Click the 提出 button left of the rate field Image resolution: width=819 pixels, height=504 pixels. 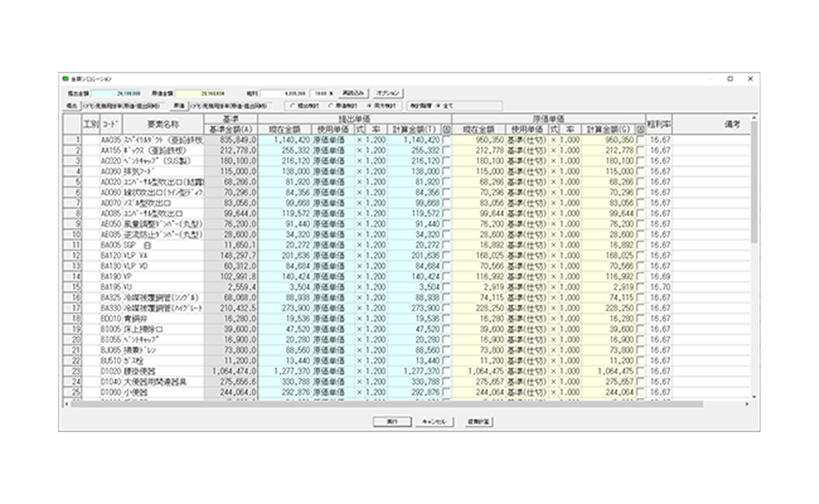coord(71,105)
